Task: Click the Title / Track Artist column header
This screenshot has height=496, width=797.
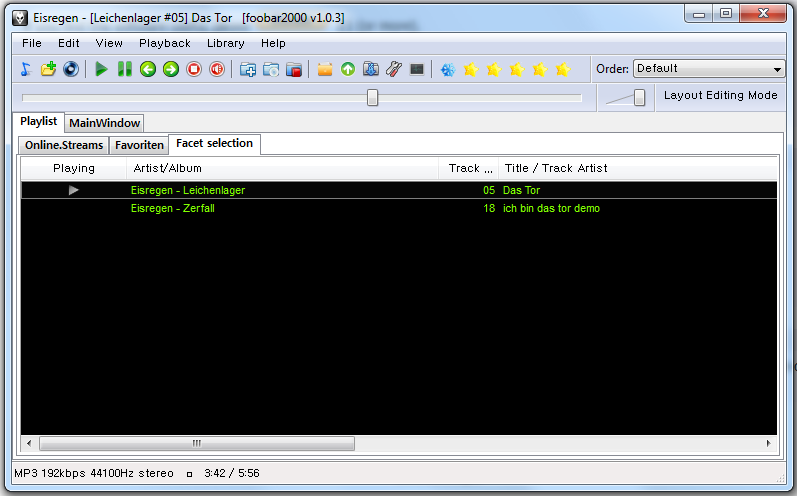Action: click(x=638, y=168)
